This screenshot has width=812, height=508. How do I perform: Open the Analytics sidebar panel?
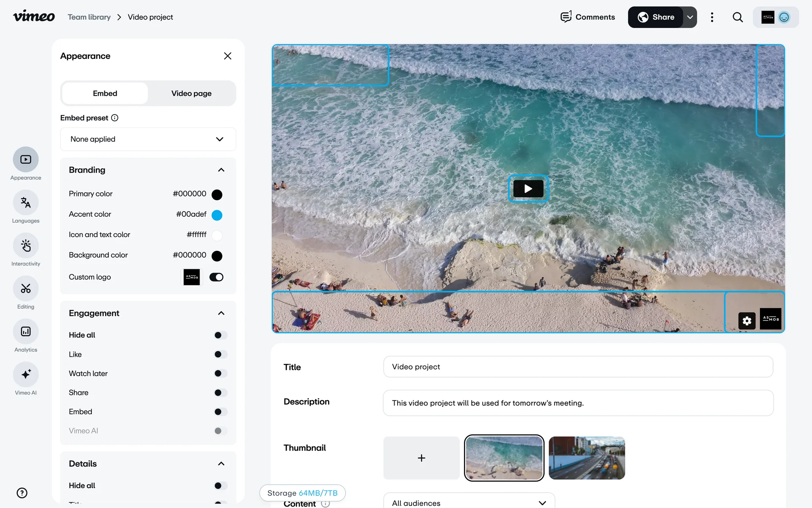[26, 332]
